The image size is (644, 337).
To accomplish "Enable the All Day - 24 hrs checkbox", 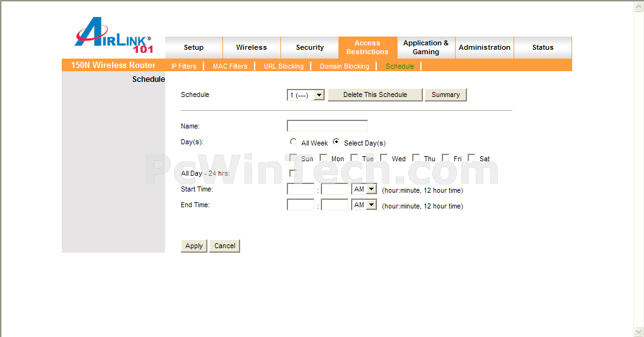I will tap(292, 173).
